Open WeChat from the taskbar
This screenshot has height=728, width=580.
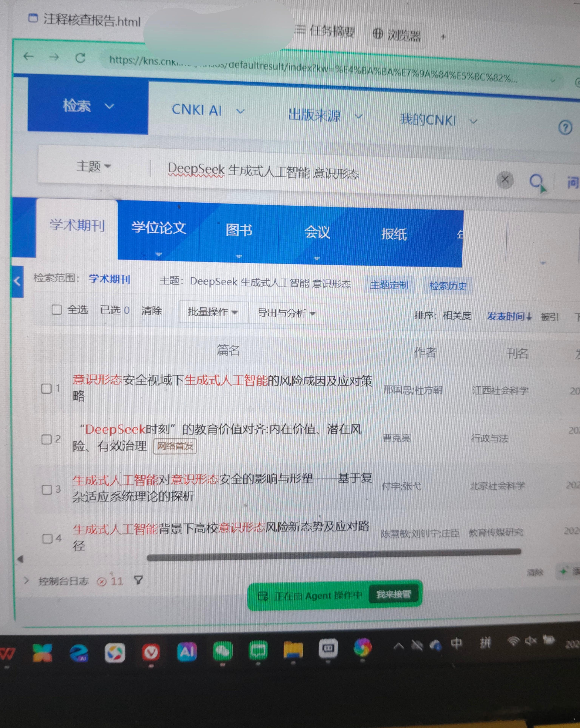pos(223,651)
